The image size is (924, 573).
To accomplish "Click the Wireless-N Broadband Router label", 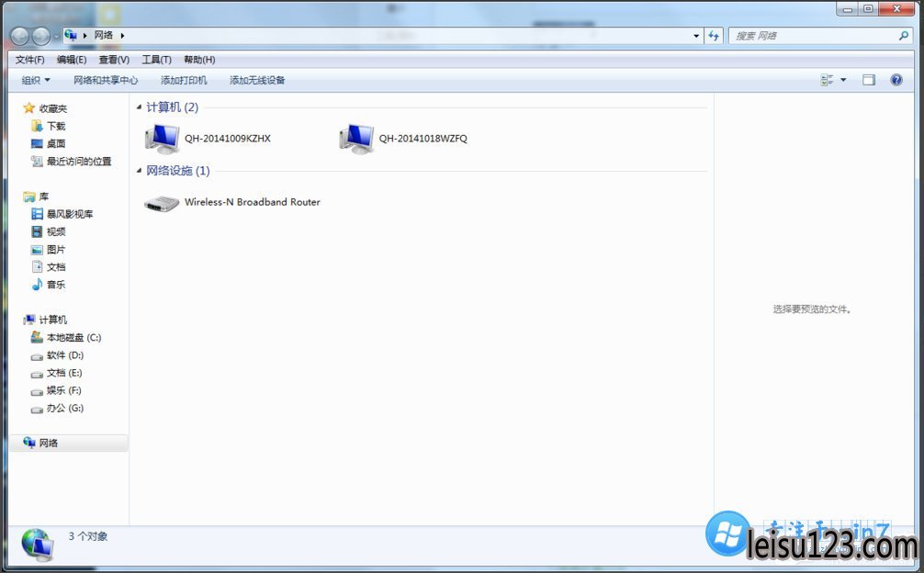I will (253, 201).
